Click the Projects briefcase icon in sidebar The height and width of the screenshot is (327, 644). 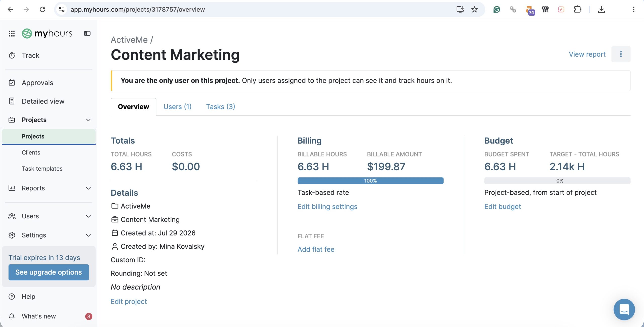tap(12, 120)
